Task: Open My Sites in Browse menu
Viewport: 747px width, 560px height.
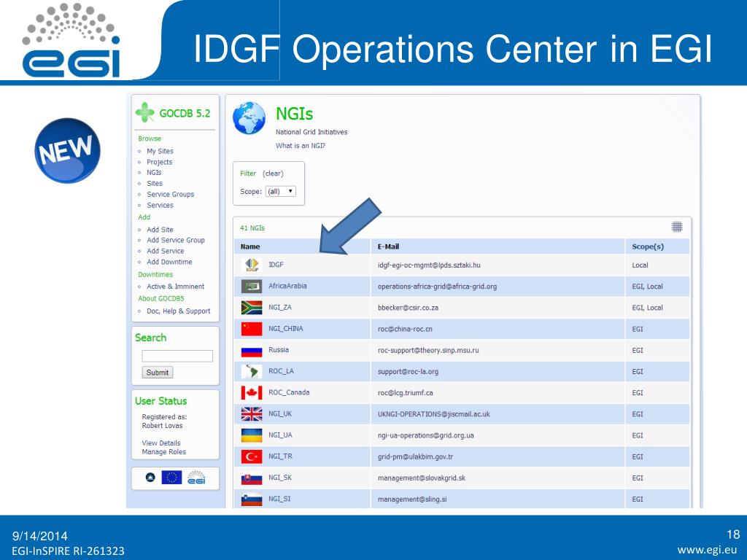Action: [x=160, y=151]
